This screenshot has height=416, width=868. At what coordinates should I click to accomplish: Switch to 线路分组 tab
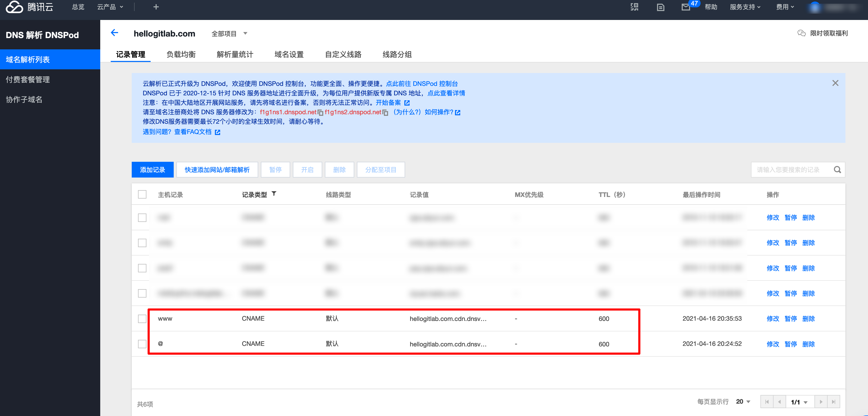pyautogui.click(x=397, y=54)
